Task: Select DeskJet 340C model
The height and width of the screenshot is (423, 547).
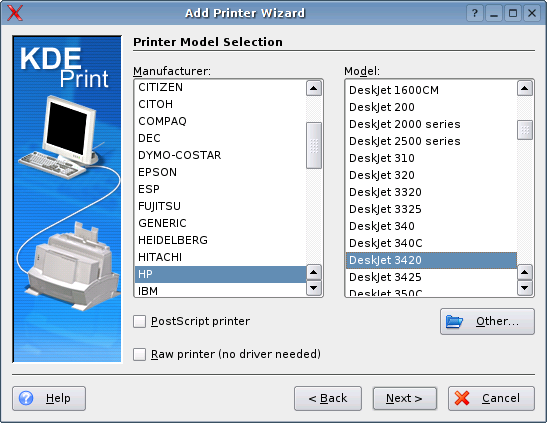Action: [431, 243]
